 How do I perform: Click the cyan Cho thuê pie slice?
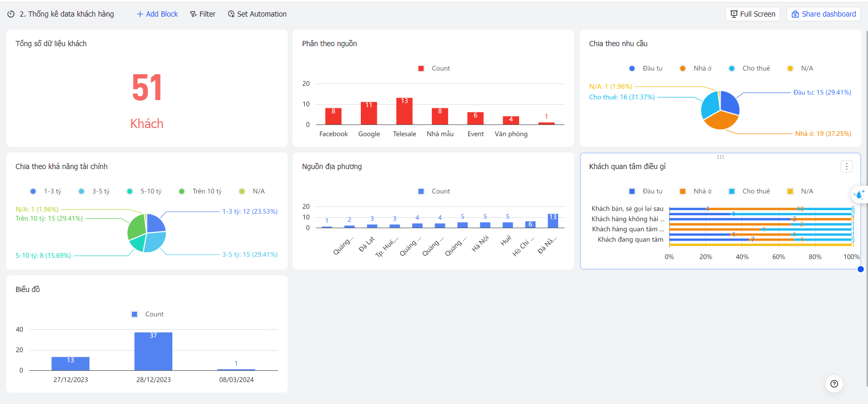coord(710,106)
